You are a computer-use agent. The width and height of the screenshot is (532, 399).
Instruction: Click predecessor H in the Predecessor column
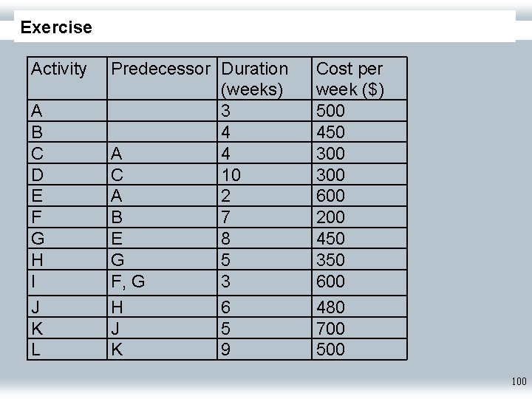coord(117,307)
